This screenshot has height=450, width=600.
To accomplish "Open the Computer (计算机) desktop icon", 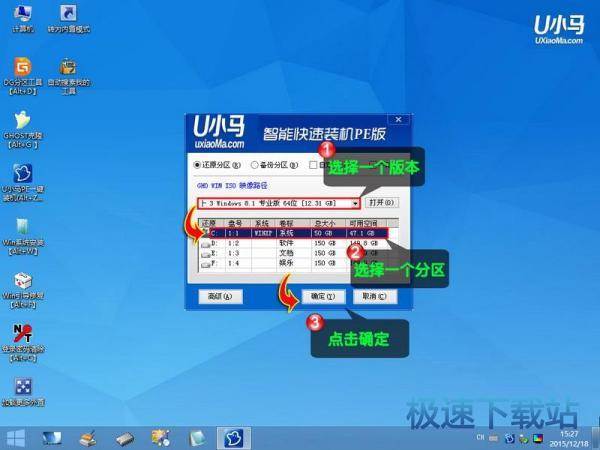I will [x=23, y=18].
